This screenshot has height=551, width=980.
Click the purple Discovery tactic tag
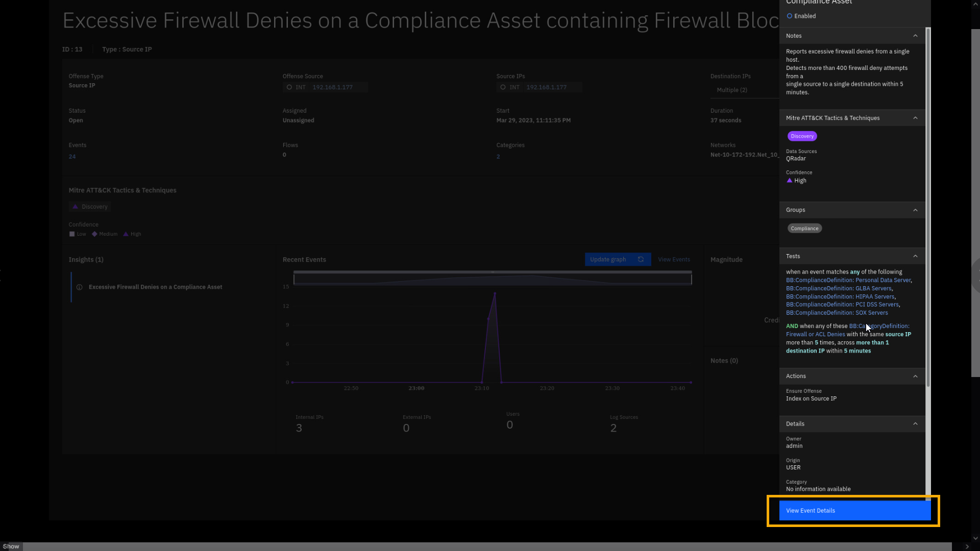(x=802, y=136)
